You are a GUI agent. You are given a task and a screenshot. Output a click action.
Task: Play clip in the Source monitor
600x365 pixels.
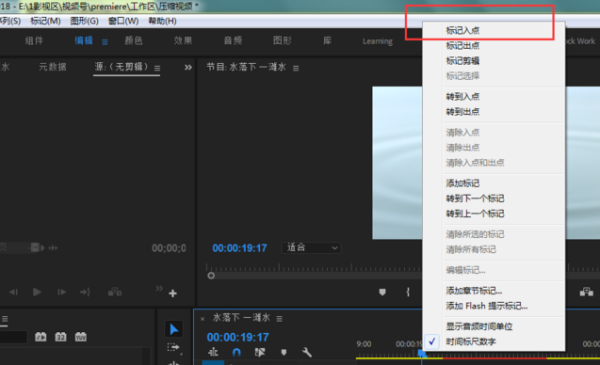[37, 292]
